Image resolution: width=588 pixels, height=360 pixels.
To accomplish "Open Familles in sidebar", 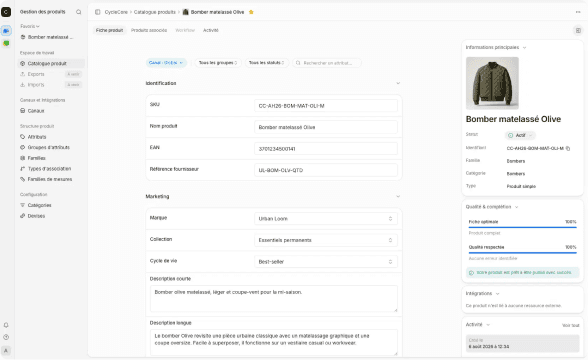I will [51, 158].
